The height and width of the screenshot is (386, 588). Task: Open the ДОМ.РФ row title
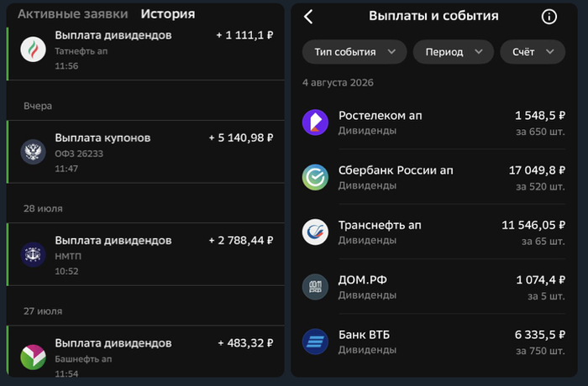[x=363, y=280]
